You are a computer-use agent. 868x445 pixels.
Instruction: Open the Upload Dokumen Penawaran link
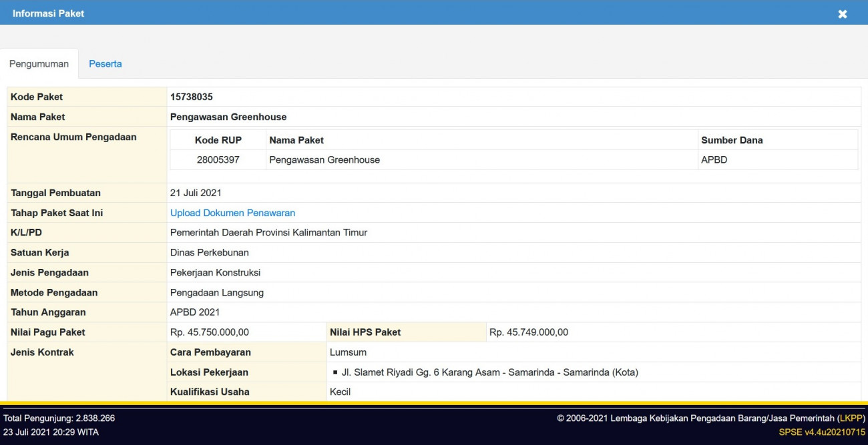point(232,213)
